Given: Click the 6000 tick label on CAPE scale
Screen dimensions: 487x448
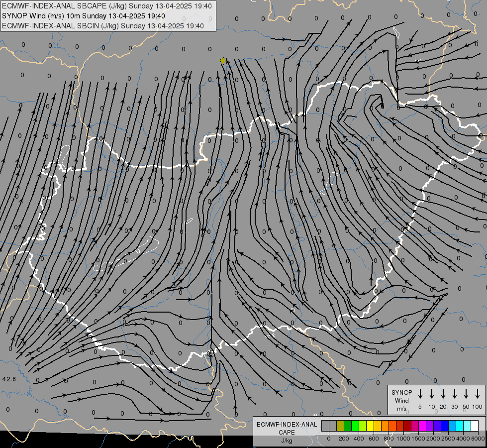Looking at the screenshot, I should [x=478, y=439].
